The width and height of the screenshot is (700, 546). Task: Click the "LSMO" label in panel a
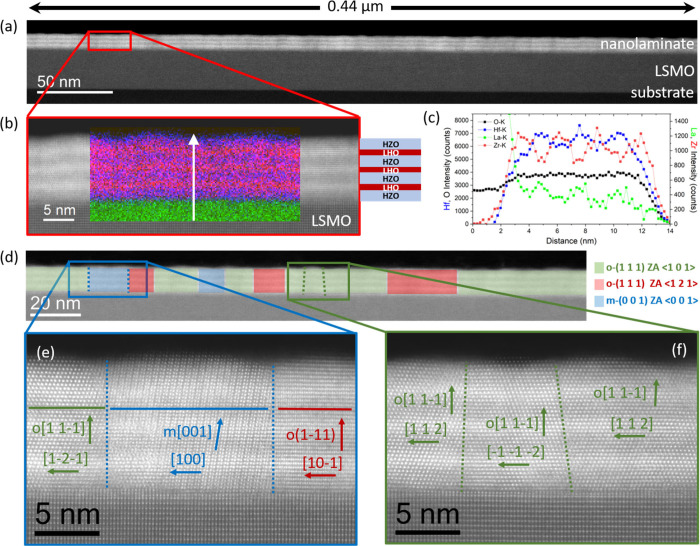coord(674,71)
